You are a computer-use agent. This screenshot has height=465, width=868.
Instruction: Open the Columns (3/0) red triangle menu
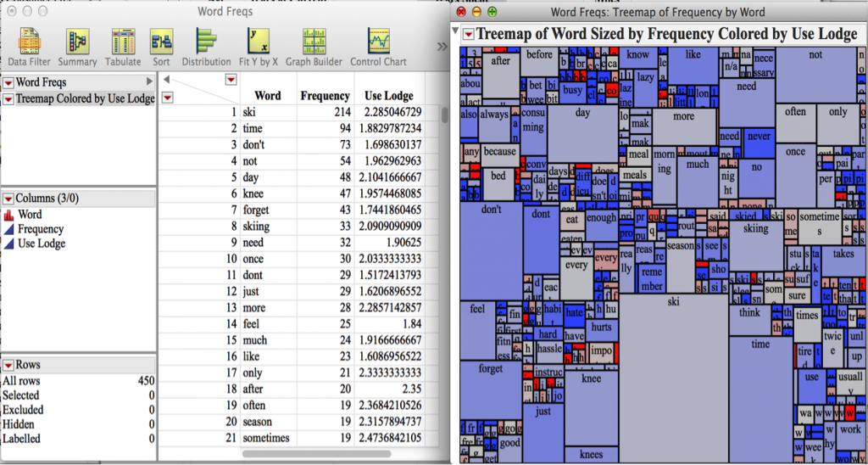click(8, 199)
